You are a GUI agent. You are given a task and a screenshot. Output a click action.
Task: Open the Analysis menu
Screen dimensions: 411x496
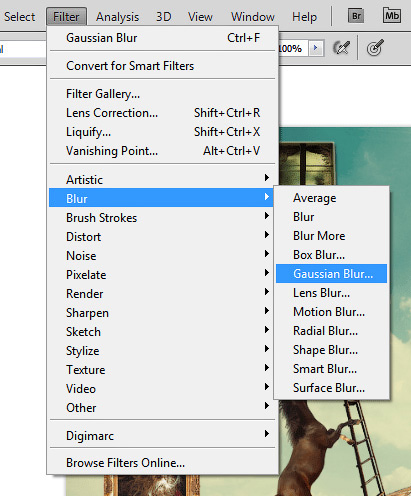(117, 17)
